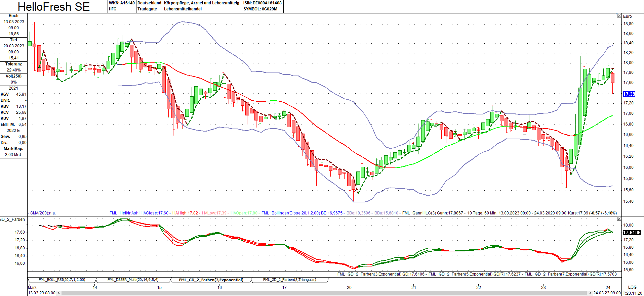Click the FML_GD_2_Farben(7,Exponential) GD[R]:17,5703 legend
Screen dimensions: 644x296
[571, 274]
